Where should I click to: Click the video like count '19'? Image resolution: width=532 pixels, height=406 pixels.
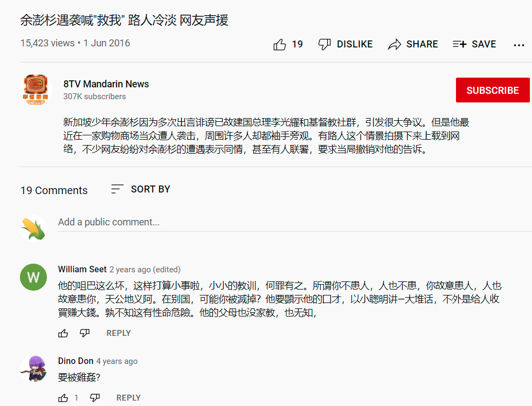[297, 44]
